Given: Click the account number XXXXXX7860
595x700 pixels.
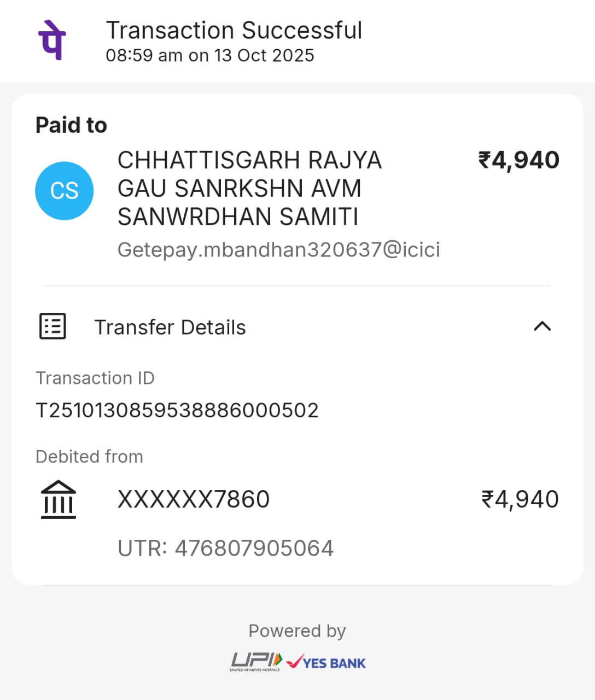Looking at the screenshot, I should (194, 499).
